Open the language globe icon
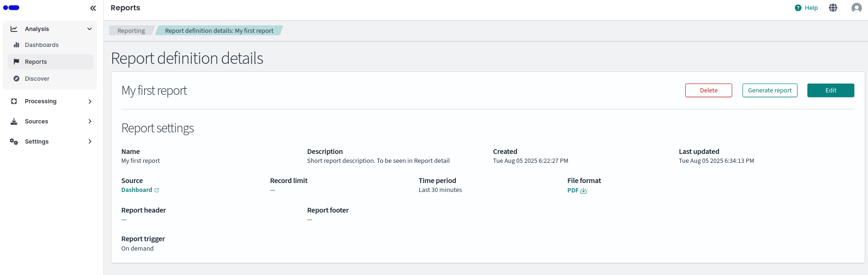This screenshot has width=868, height=275. tap(833, 8)
